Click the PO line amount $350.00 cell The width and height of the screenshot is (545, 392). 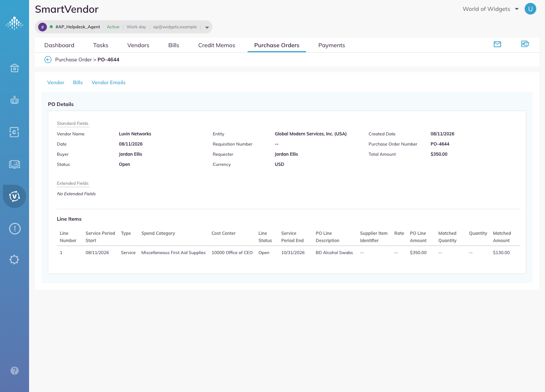pyautogui.click(x=418, y=253)
